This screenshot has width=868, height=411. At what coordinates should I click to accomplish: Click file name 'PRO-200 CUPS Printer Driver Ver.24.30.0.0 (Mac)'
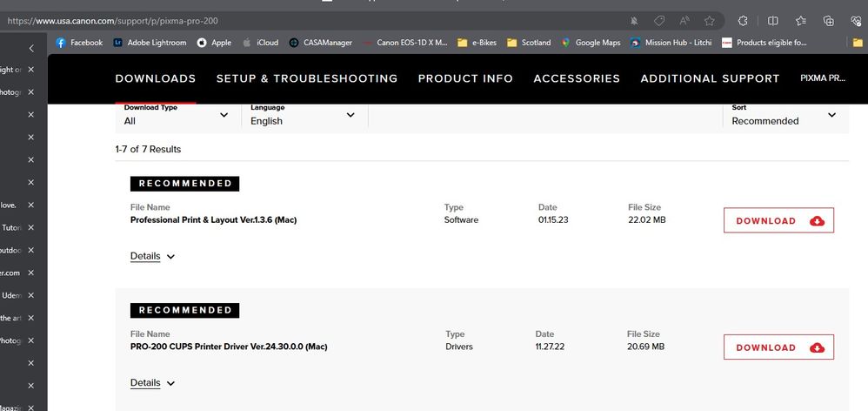point(229,347)
